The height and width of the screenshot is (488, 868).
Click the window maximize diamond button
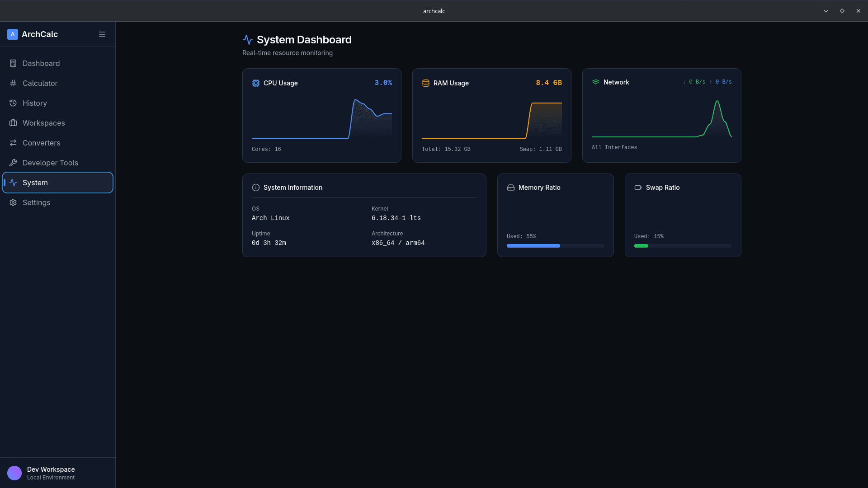point(842,11)
